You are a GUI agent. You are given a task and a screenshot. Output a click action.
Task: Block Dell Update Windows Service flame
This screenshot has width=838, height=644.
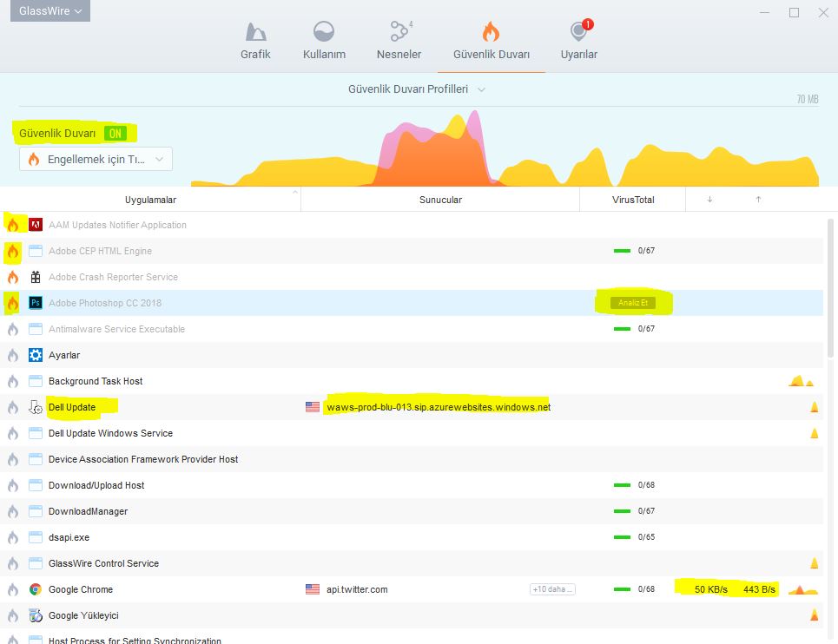tap(13, 434)
